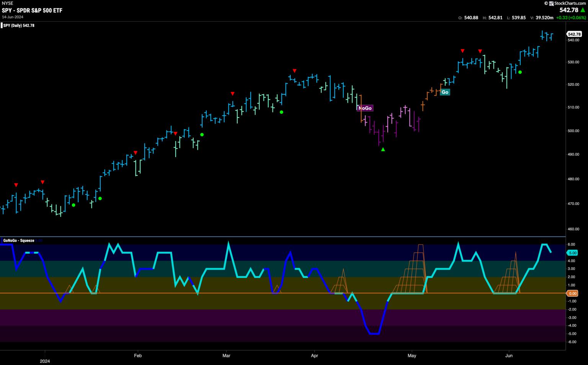Viewport: 588px width, 365px height.
Task: Click the cyan 5.00 oscillator value tag
Action: pos(573,253)
